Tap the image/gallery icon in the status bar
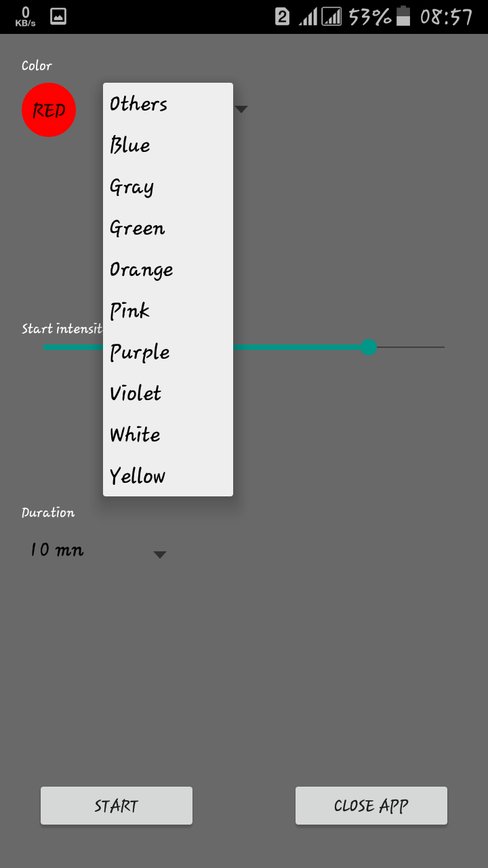Screen dimensions: 488x868 click(58, 16)
